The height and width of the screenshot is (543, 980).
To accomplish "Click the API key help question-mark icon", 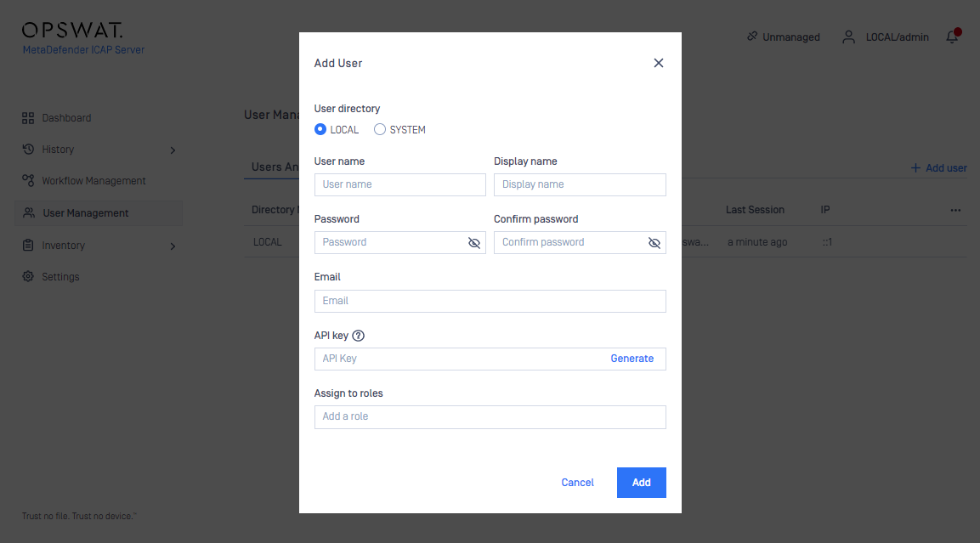I will [358, 336].
